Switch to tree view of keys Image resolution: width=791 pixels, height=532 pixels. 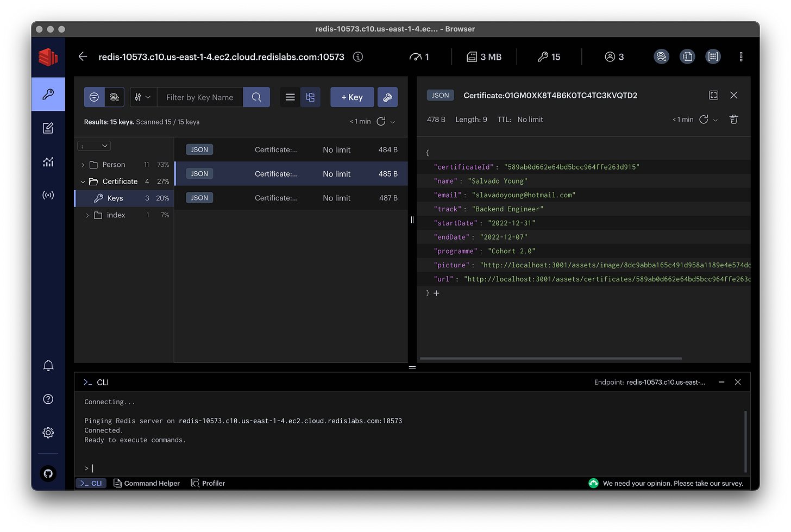click(x=310, y=97)
